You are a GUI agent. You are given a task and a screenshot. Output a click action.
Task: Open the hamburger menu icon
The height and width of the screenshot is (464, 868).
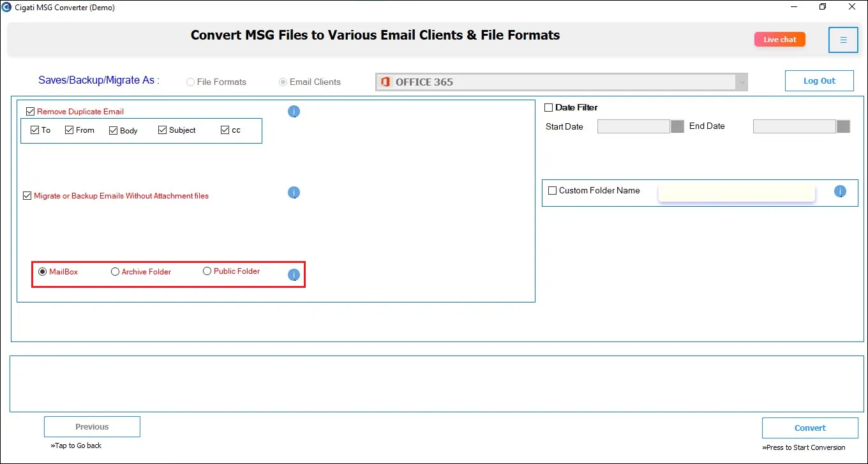[843, 40]
